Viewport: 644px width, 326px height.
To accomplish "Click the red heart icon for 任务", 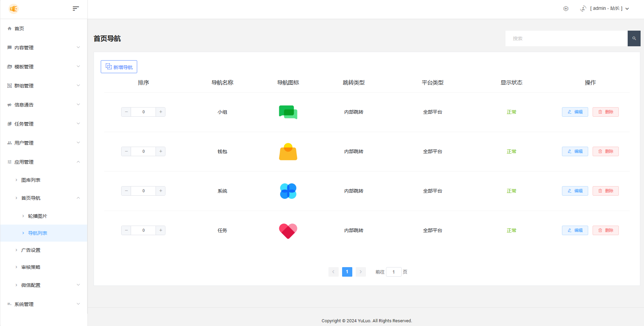I will [x=288, y=231].
